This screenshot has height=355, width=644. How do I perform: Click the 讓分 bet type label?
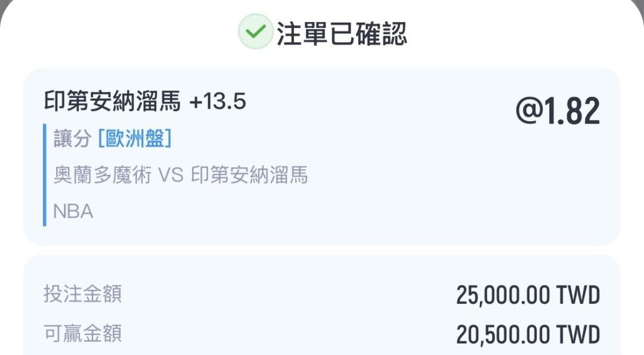point(72,139)
